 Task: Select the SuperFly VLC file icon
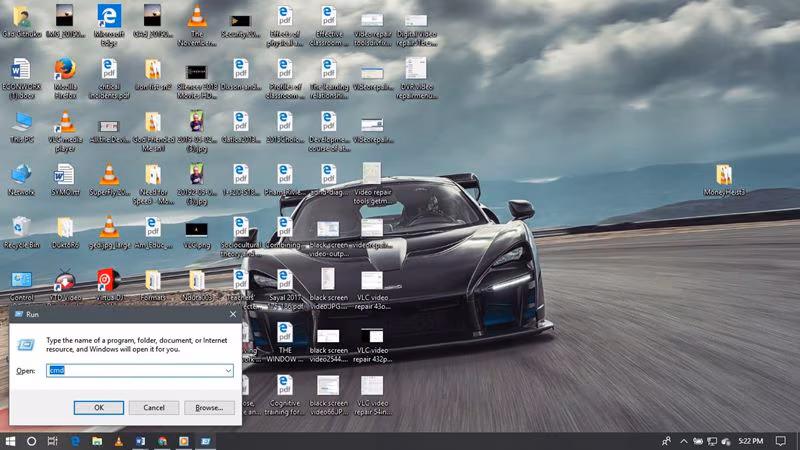109,180
